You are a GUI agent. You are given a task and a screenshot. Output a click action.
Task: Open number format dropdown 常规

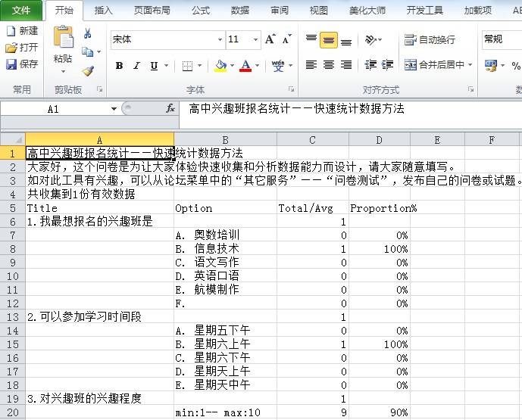pos(502,39)
